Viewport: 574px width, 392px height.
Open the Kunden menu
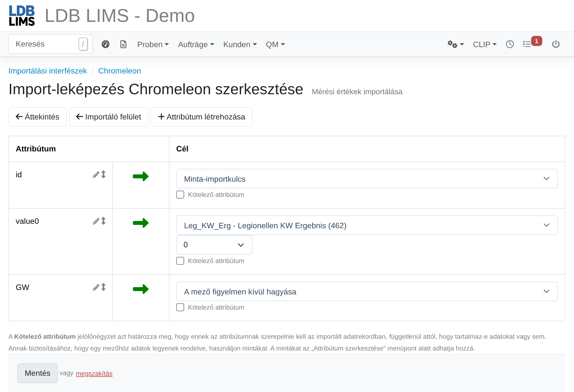point(240,44)
